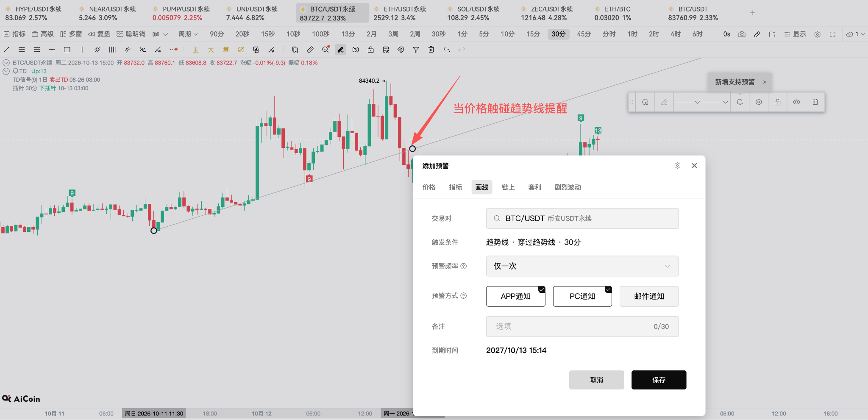Toggle the lock on floating line toolbar
Screen dimensions: 868x420
pos(777,102)
